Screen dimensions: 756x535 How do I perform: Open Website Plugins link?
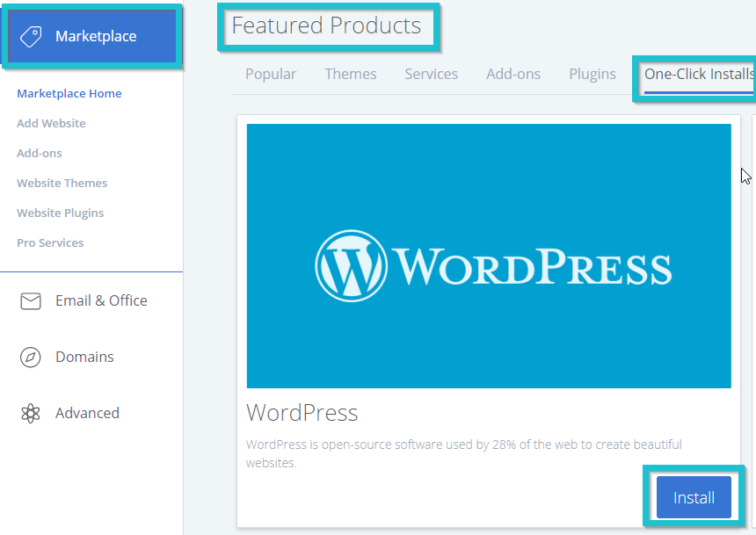point(61,213)
